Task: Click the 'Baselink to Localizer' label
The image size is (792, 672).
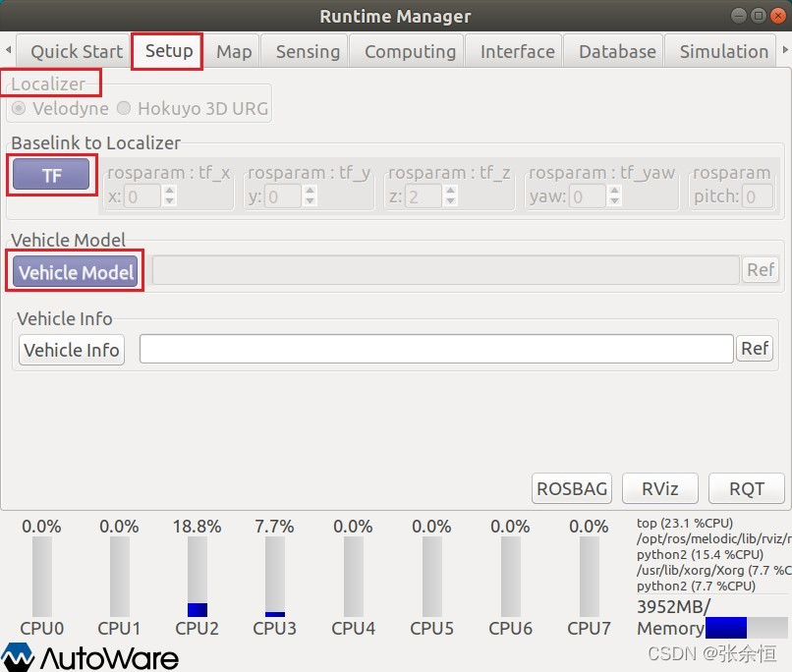Action: click(x=95, y=142)
